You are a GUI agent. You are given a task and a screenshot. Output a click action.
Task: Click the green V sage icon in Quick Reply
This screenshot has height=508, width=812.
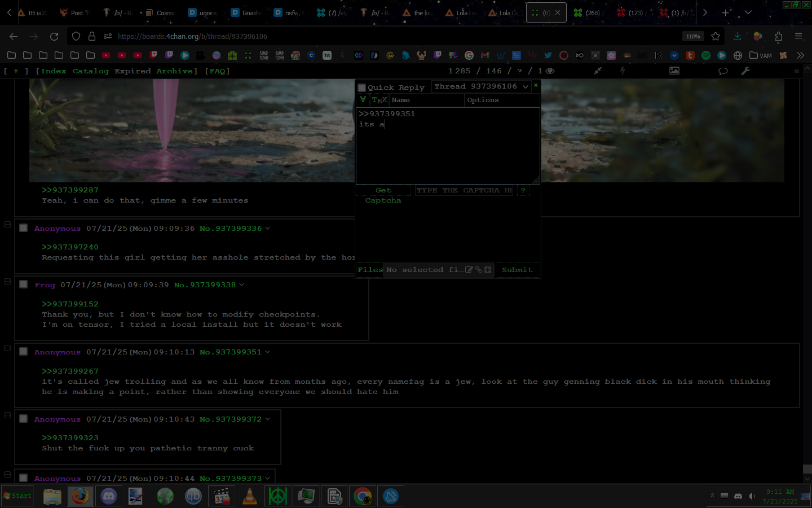(363, 99)
